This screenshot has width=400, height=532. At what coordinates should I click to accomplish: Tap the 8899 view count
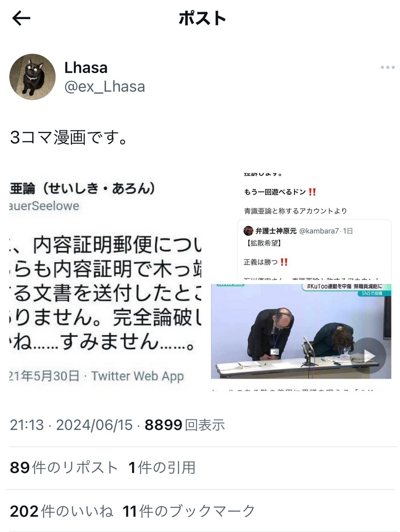[x=185, y=425]
